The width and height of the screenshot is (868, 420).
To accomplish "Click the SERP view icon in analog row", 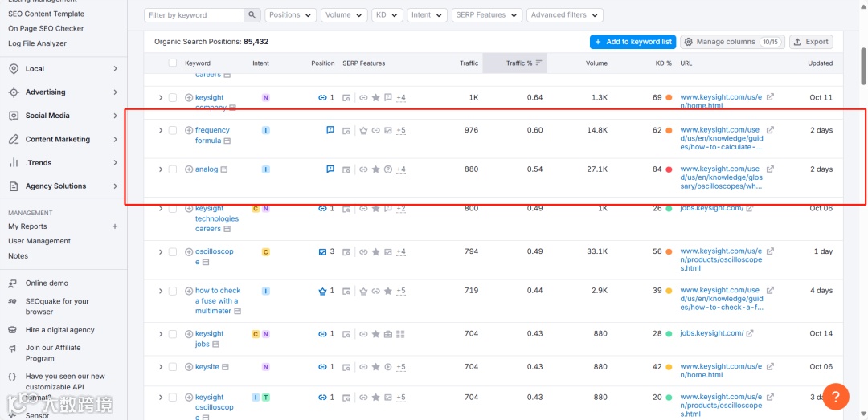I will point(346,170).
